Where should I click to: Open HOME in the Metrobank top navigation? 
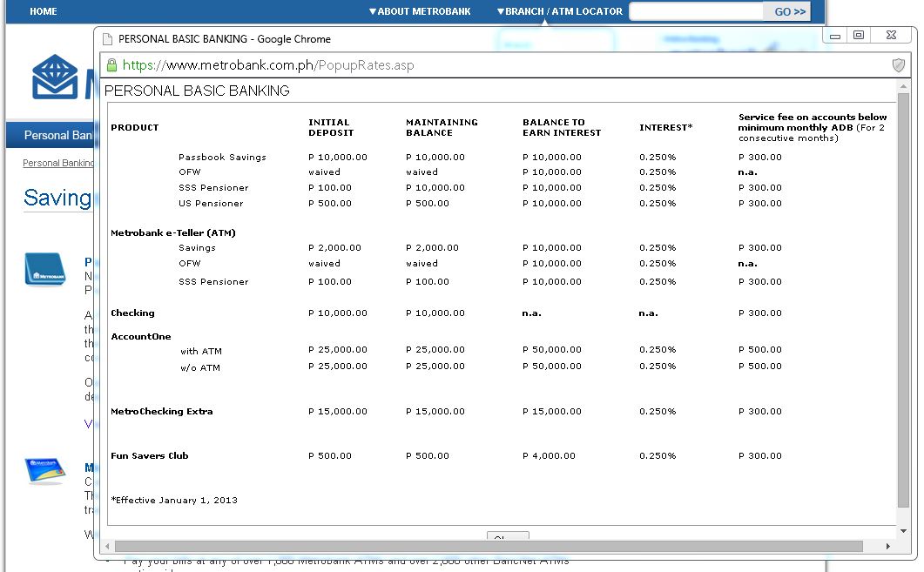[x=44, y=11]
